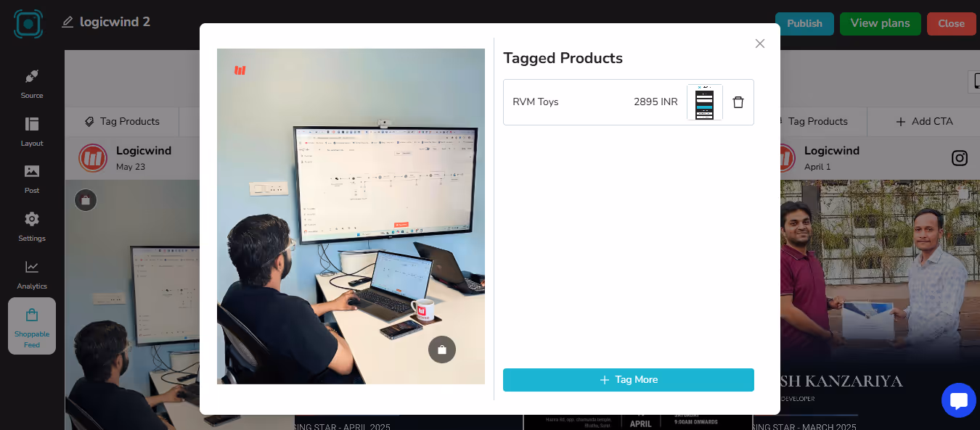Image resolution: width=980 pixels, height=430 pixels.
Task: Open View plans
Action: coord(881,23)
